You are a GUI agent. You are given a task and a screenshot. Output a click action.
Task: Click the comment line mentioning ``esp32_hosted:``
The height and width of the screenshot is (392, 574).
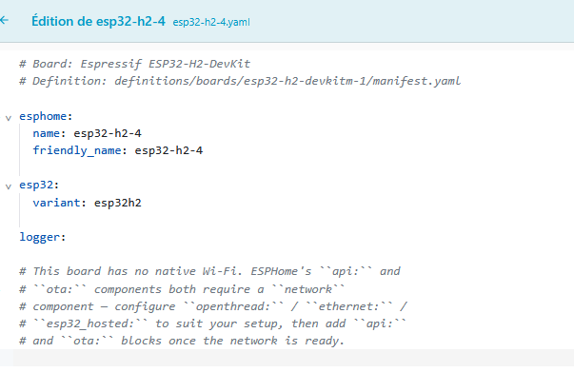[212, 323]
